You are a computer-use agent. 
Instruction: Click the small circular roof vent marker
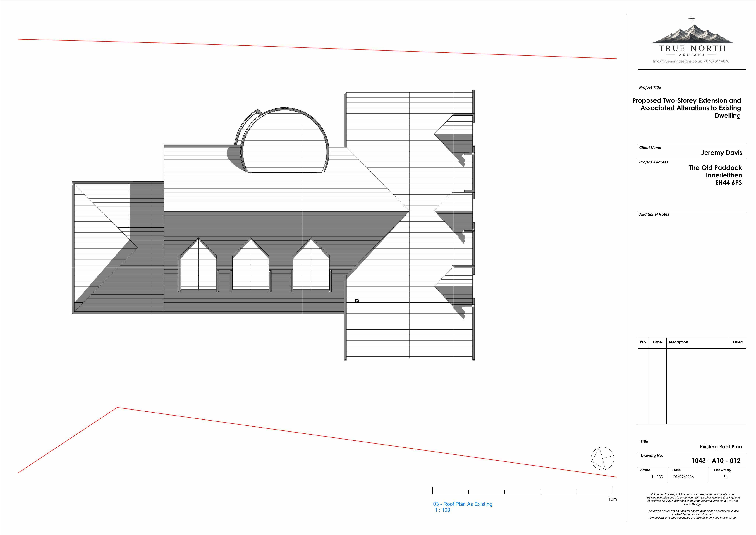pyautogui.click(x=357, y=301)
